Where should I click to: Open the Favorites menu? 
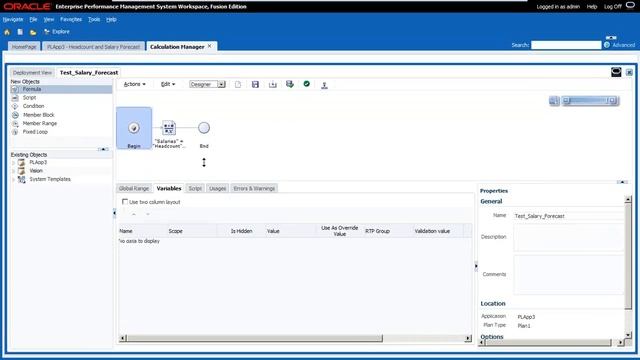pyautogui.click(x=71, y=19)
